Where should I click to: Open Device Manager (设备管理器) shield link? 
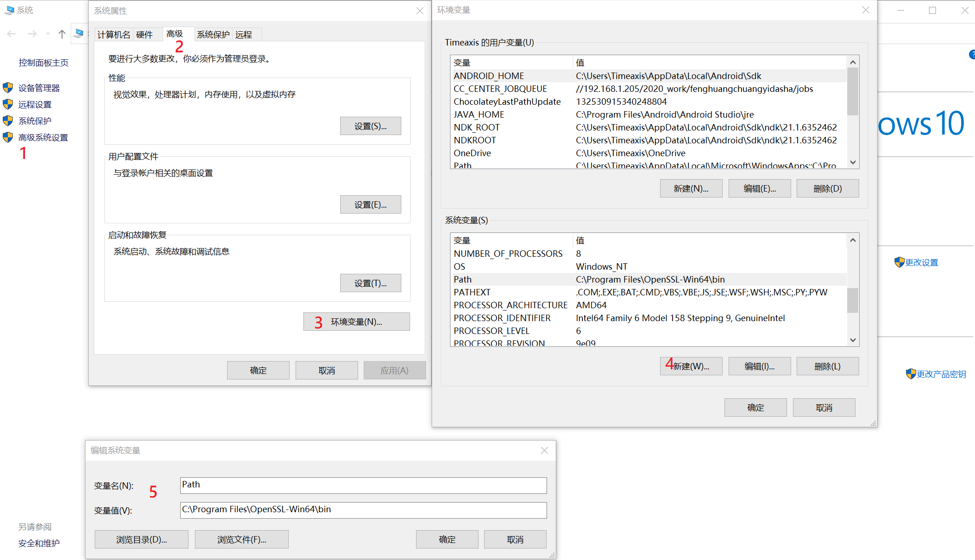[39, 88]
